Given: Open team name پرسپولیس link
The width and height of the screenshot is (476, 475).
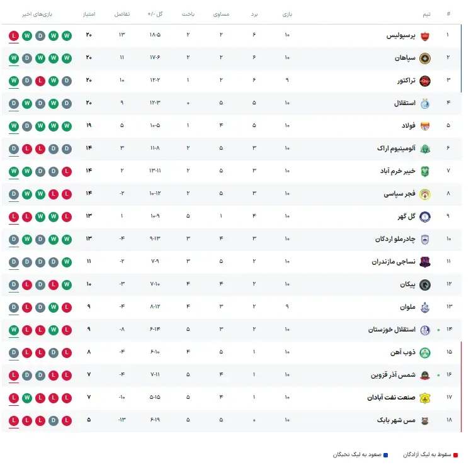Looking at the screenshot, I should [400, 36].
